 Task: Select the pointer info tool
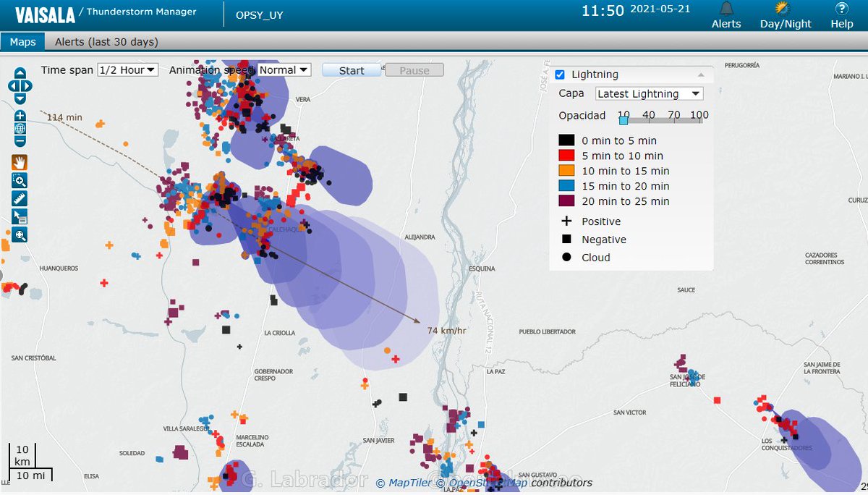pyautogui.click(x=20, y=216)
